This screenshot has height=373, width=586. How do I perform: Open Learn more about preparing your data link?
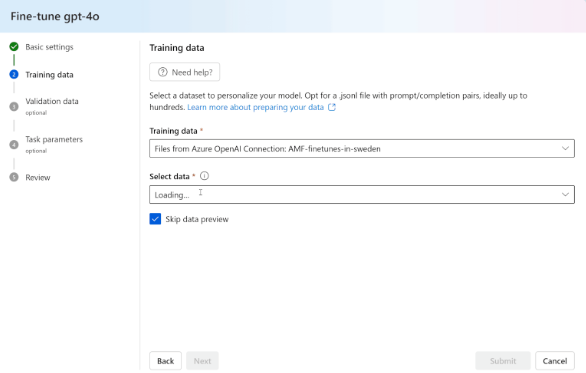pyautogui.click(x=256, y=107)
